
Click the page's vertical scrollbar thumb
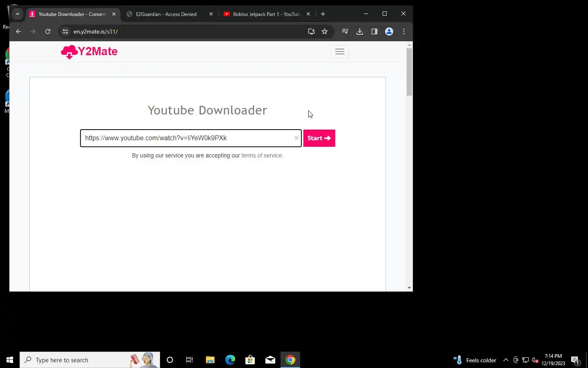pyautogui.click(x=409, y=72)
